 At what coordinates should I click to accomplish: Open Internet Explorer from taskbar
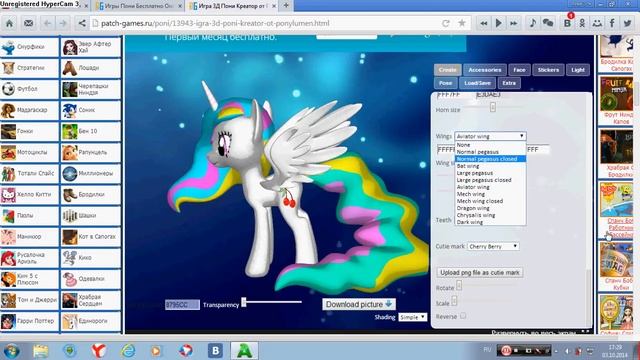(128, 351)
